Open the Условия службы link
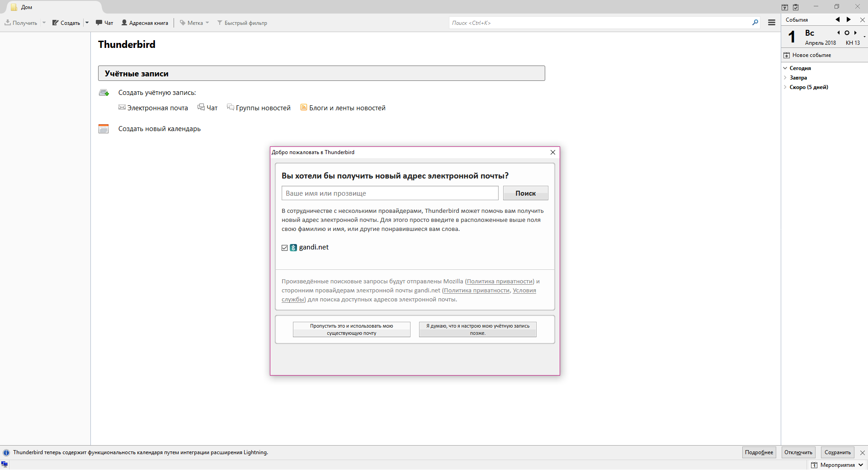The width and height of the screenshot is (868, 470). [x=524, y=290]
